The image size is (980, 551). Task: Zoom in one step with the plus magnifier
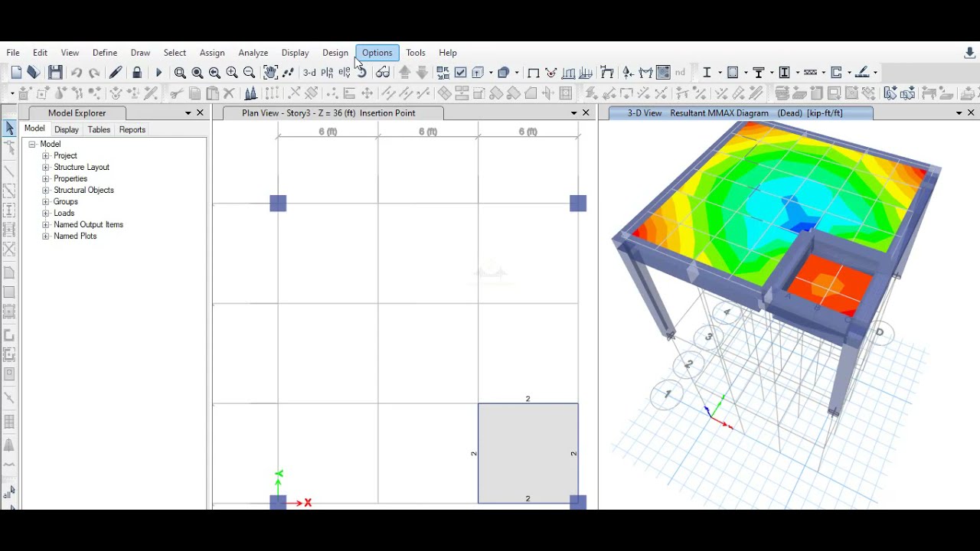[x=232, y=73]
